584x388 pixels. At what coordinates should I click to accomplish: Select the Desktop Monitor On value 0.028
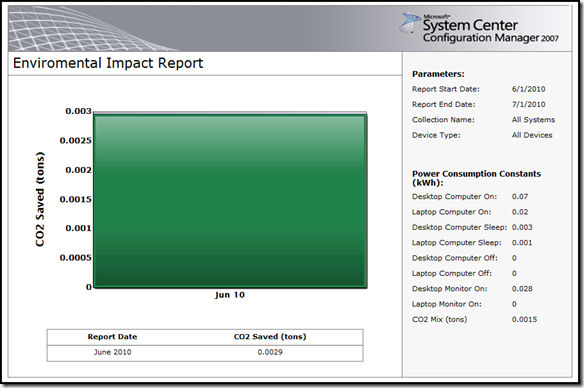pyautogui.click(x=522, y=289)
